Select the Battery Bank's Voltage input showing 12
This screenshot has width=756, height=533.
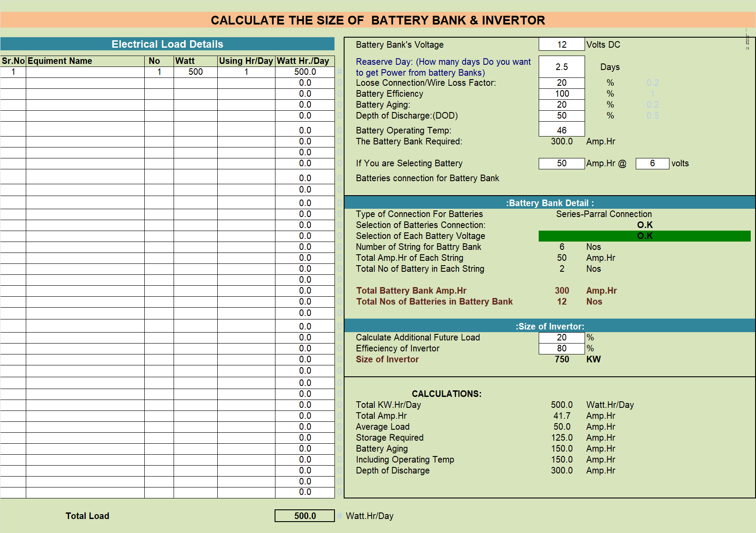[x=561, y=45]
